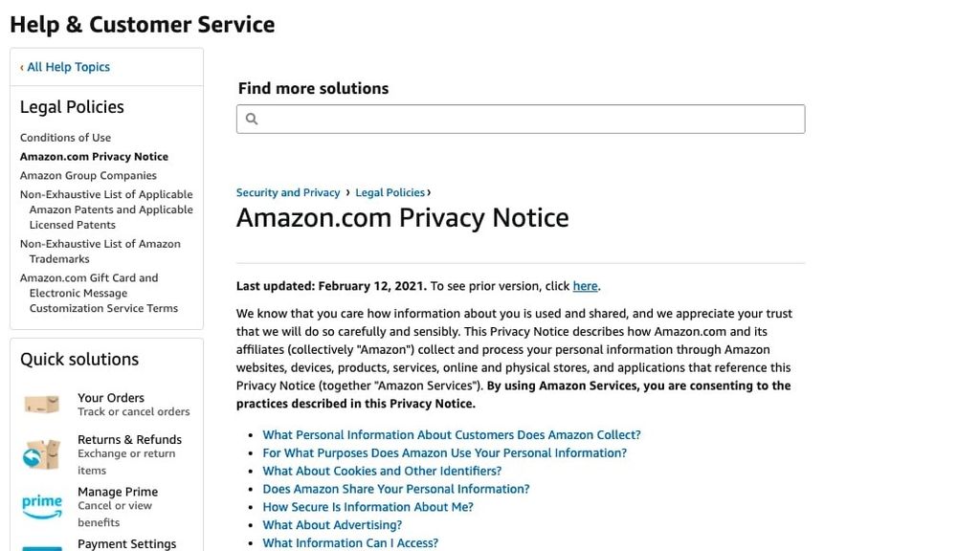Click the Legal Policies breadcrumb chevron

pyautogui.click(x=428, y=192)
